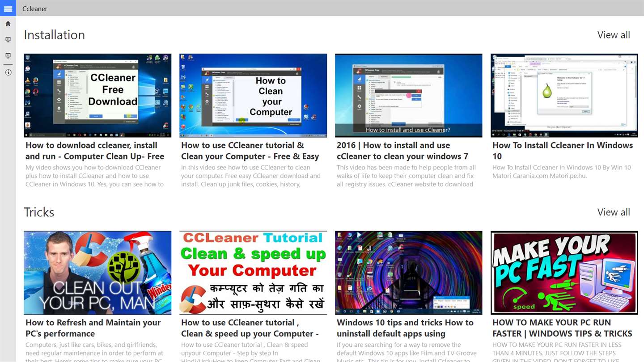Open the Hindi 'CCLeaner Tutorial' thumbnail
This screenshot has width=644, height=362.
(x=253, y=273)
